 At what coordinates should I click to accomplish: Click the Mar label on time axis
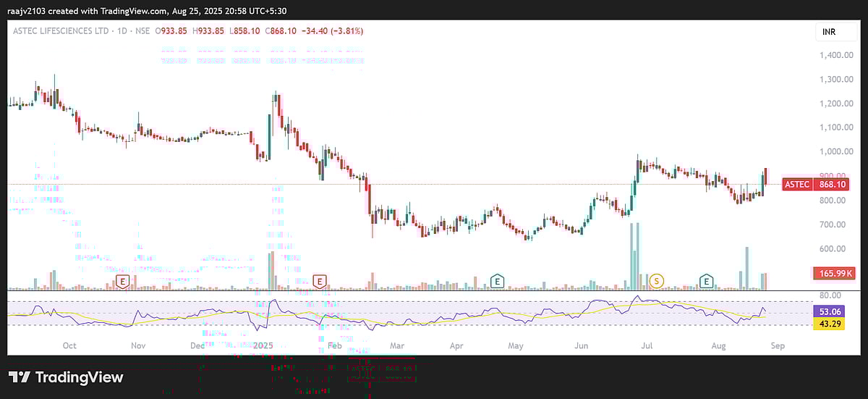396,345
